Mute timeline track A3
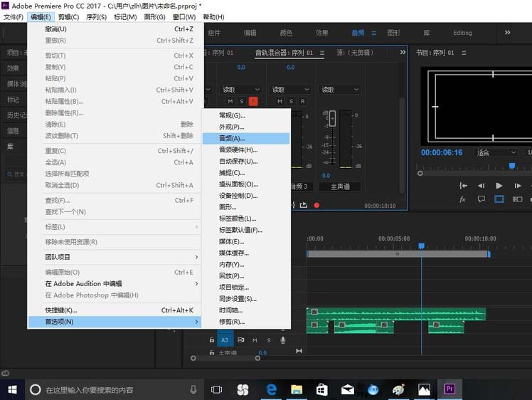This screenshot has width=532, height=400. point(255,340)
